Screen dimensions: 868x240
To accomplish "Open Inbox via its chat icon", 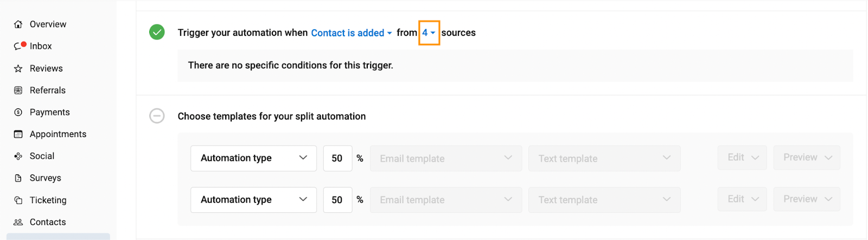I will tap(19, 46).
